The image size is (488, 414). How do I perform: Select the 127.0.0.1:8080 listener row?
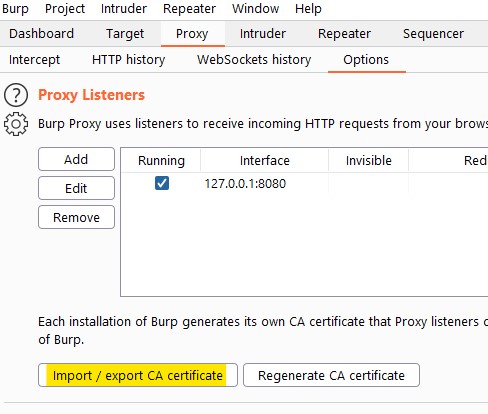click(304, 183)
